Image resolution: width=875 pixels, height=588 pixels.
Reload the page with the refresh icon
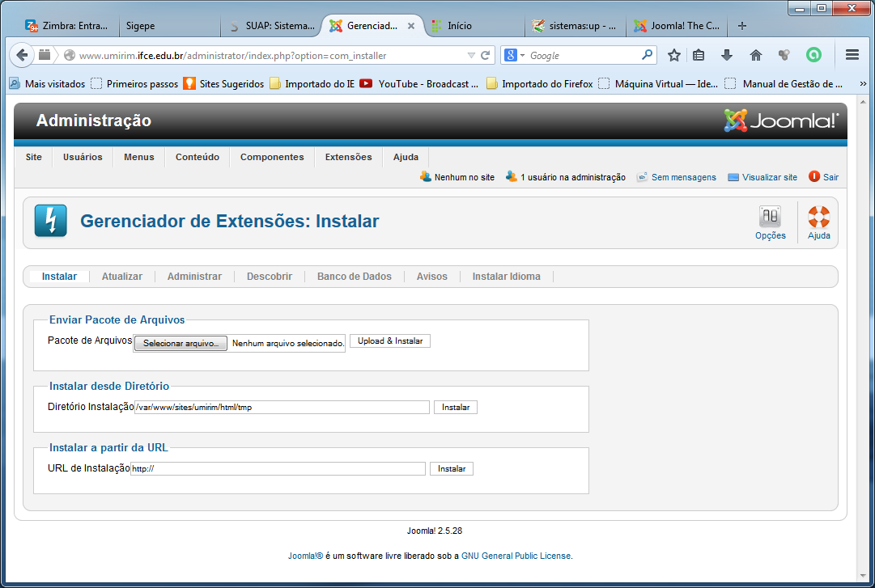click(x=486, y=55)
